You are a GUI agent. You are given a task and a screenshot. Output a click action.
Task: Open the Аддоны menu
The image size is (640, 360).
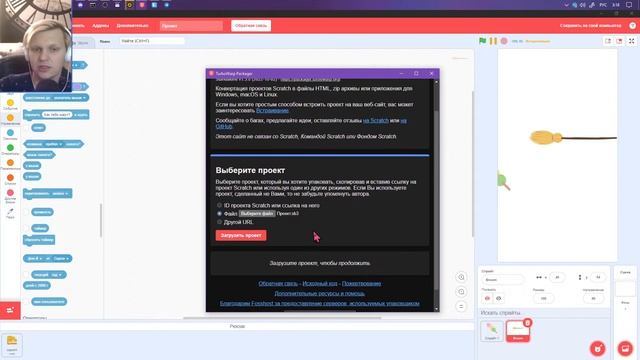100,25
